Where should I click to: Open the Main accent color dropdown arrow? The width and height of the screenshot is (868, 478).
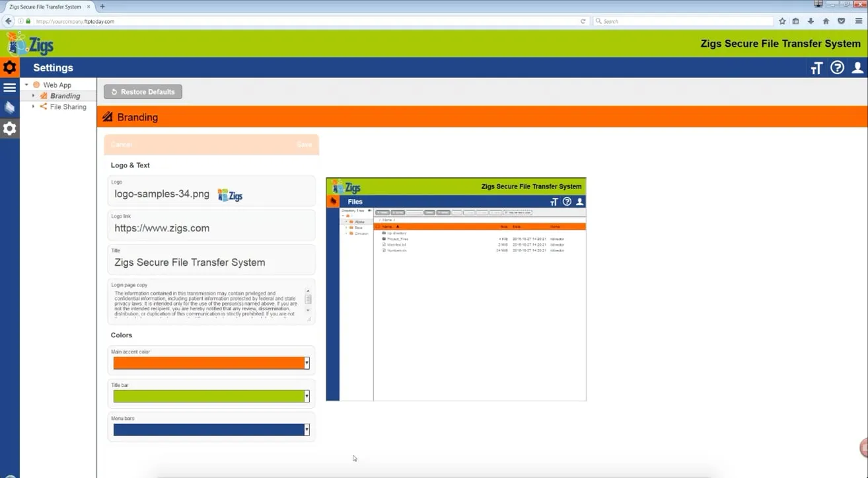click(307, 363)
